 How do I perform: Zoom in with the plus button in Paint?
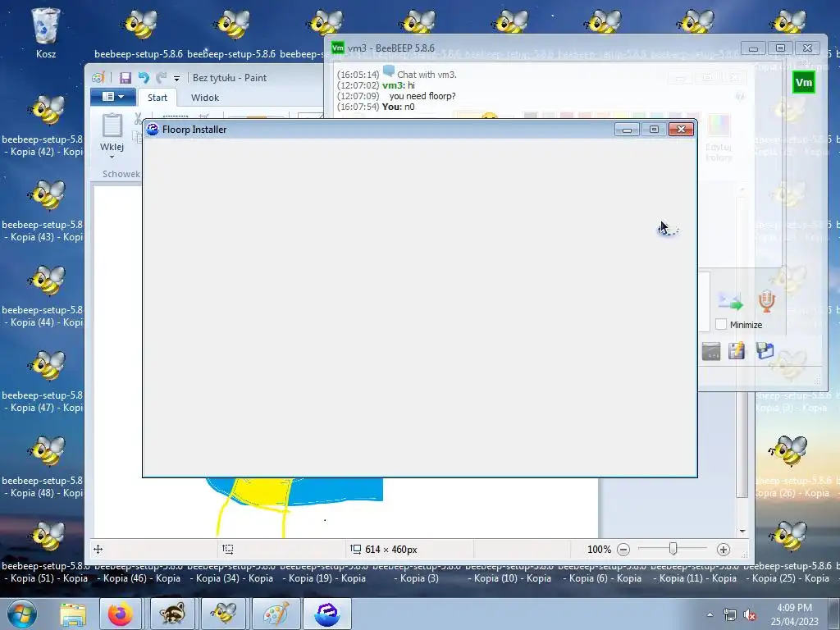(724, 549)
